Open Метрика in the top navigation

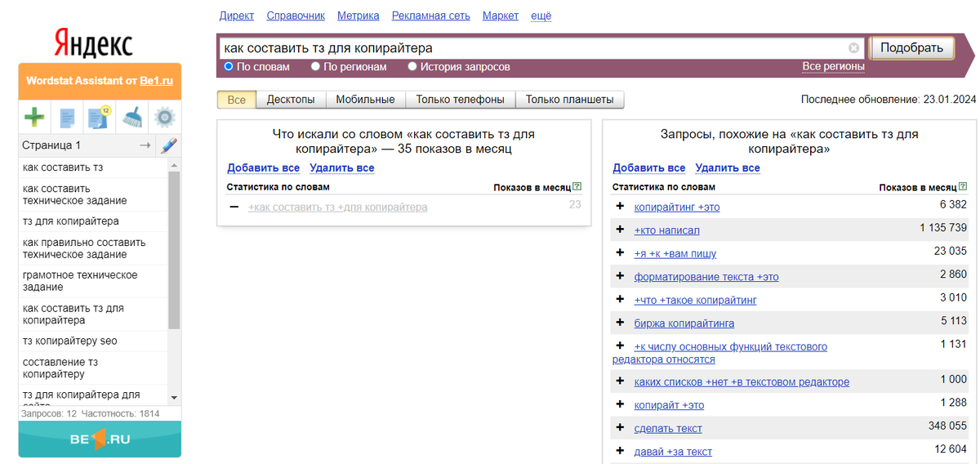pos(358,16)
